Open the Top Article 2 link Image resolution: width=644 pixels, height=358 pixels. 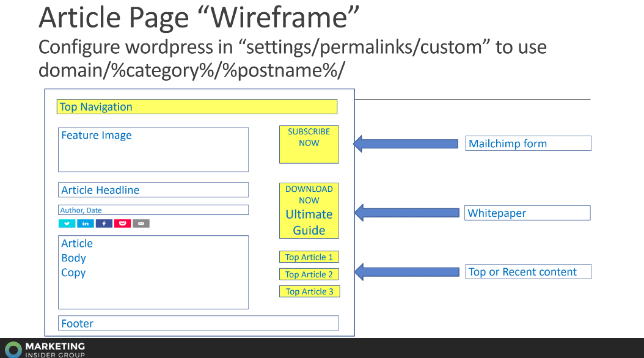[x=309, y=274]
